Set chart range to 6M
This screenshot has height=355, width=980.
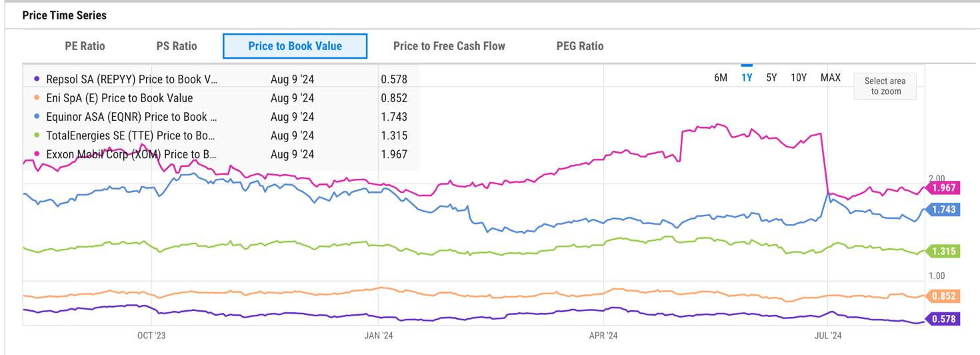point(721,77)
